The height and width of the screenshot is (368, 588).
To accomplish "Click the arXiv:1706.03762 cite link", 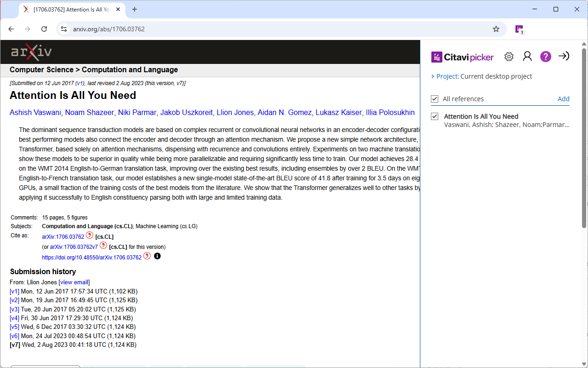I will pyautogui.click(x=63, y=237).
